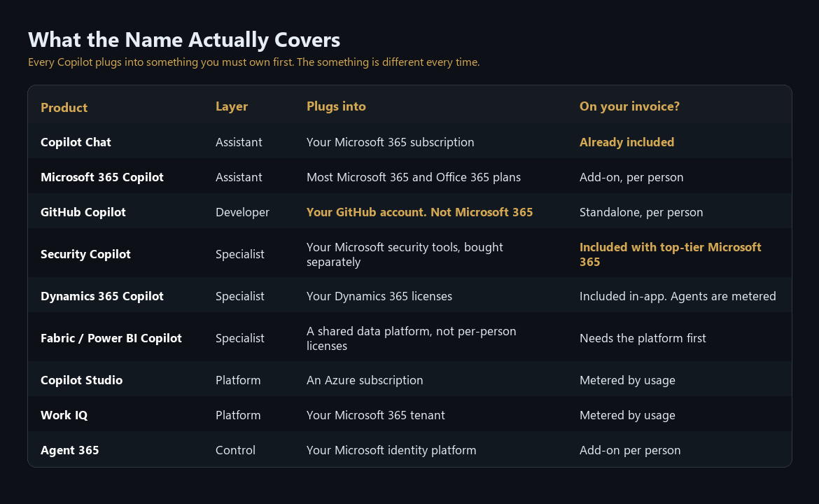Click the 'Control' layer cell
The image size is (819, 504).
pos(236,450)
